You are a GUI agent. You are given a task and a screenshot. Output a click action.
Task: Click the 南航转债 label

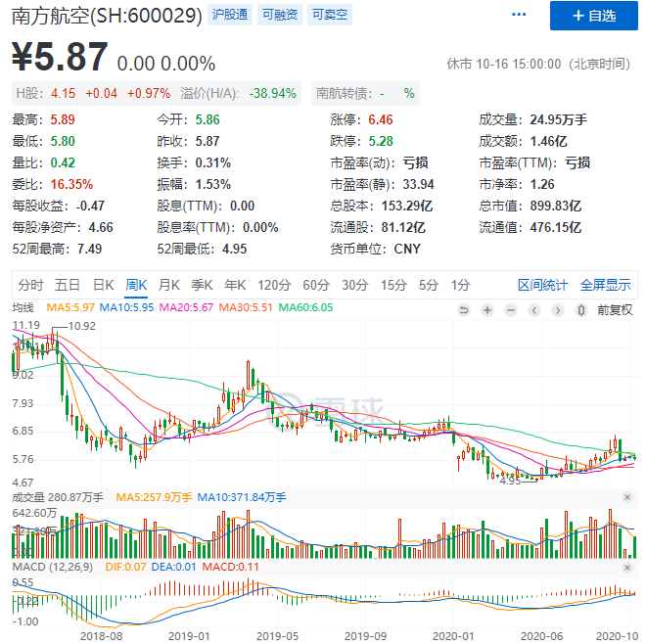(x=344, y=94)
